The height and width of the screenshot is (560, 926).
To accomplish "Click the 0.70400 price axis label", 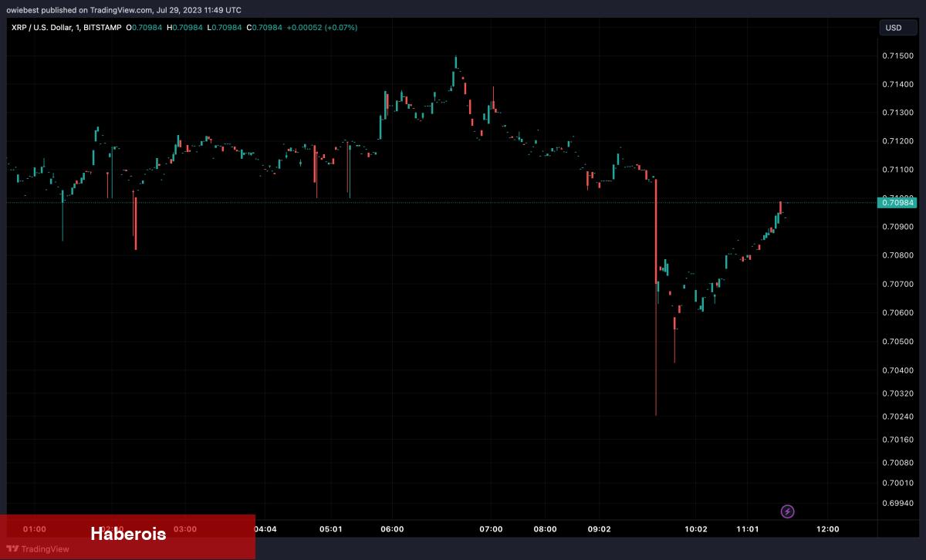I will [x=898, y=370].
